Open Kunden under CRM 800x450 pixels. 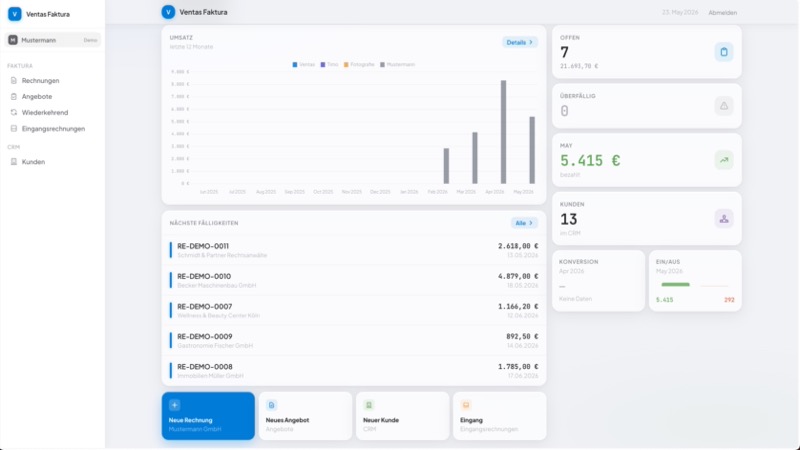pos(53,162)
